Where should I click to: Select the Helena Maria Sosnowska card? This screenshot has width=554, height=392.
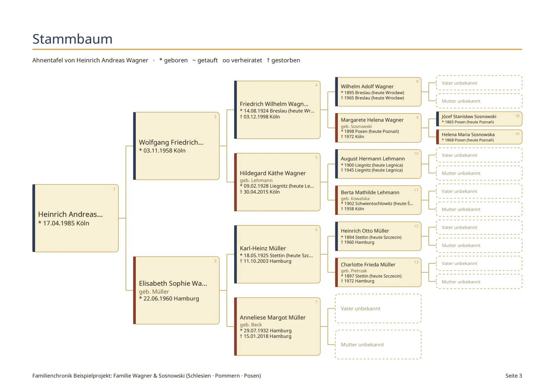point(479,137)
